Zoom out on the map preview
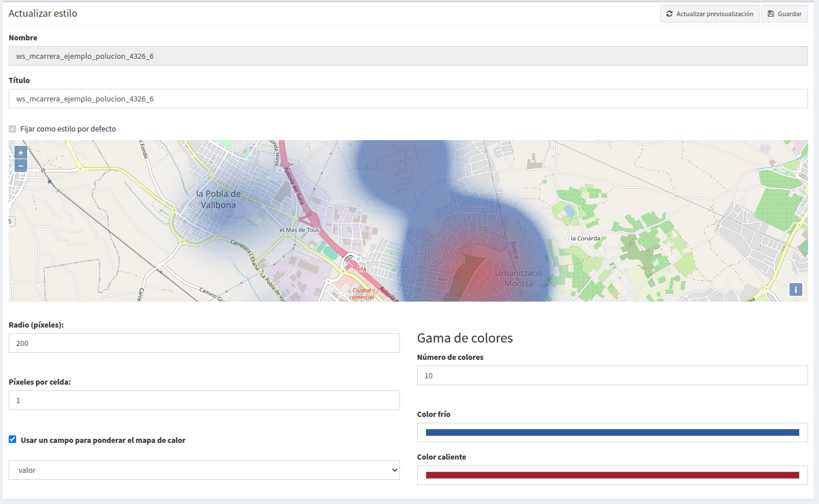Screen dimensions: 819x504 point(21,166)
